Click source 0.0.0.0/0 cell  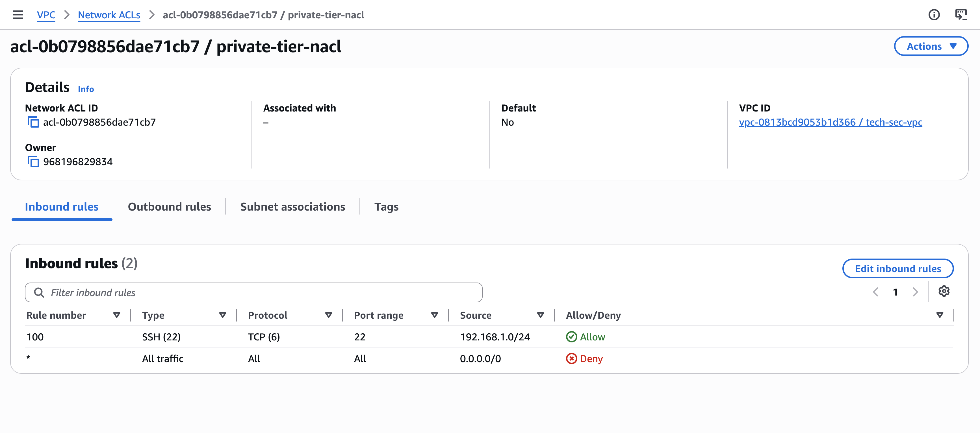click(480, 359)
